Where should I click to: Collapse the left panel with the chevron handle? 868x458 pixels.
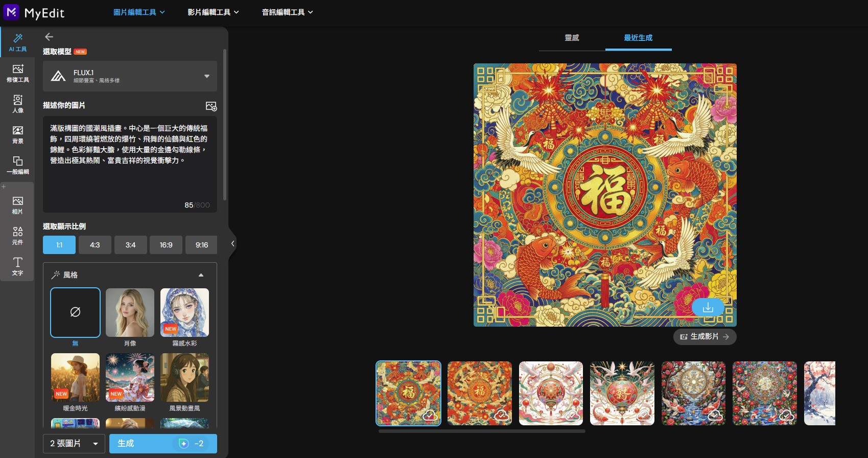tap(232, 244)
